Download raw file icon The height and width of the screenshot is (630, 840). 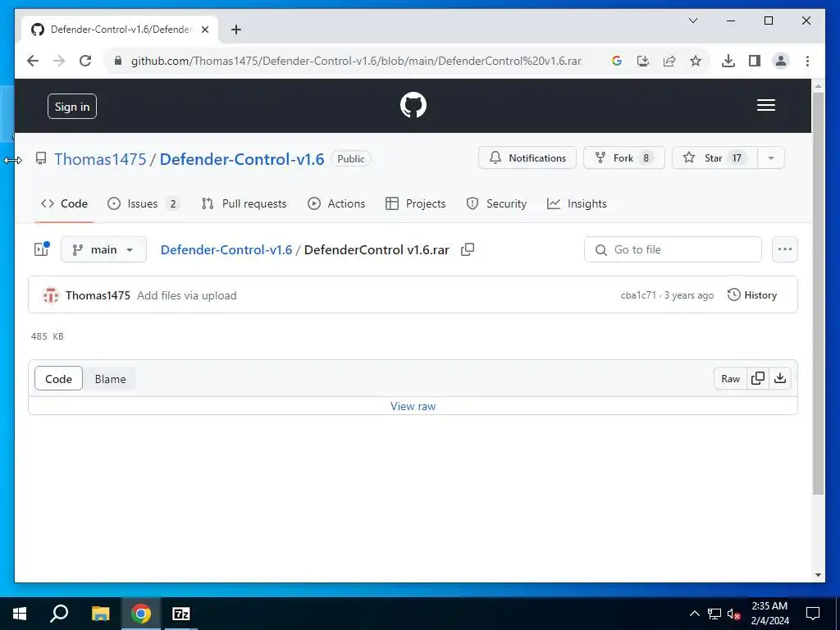(780, 379)
